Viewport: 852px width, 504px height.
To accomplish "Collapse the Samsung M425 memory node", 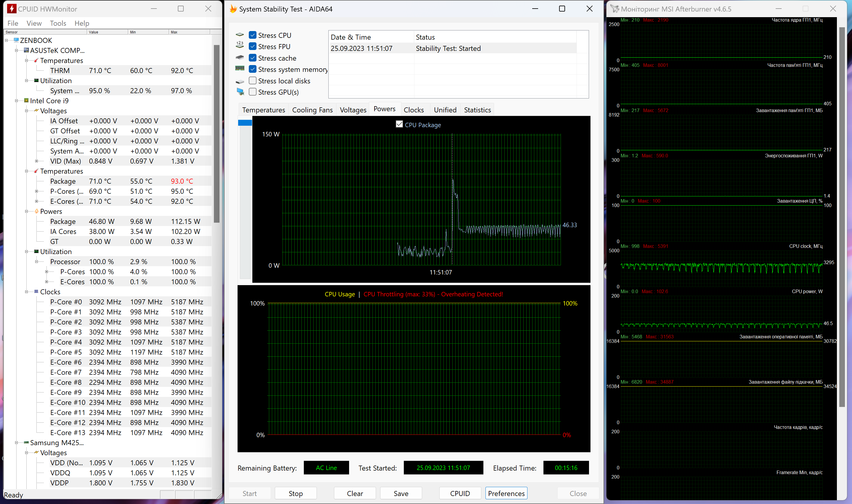I will tap(16, 442).
